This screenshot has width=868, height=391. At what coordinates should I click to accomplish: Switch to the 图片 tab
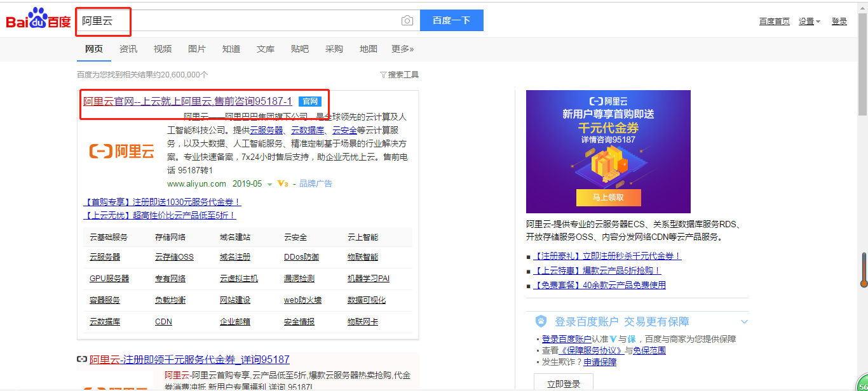[x=197, y=49]
